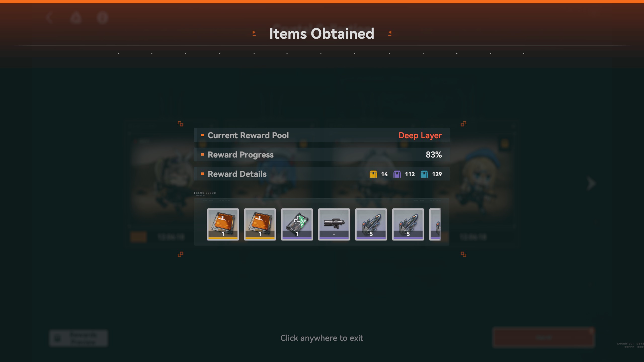This screenshot has width=644, height=362.
Task: Click the dimmed orange confirm button
Action: 543,338
